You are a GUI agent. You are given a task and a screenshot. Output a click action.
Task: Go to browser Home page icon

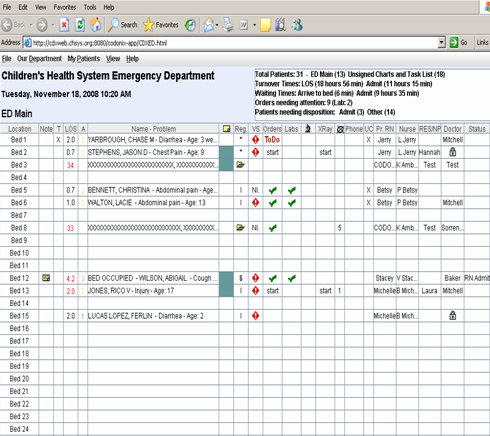96,25
